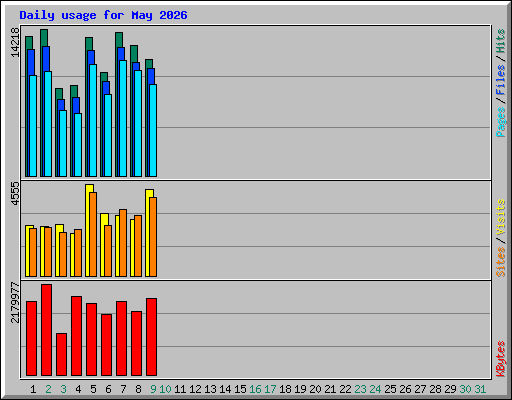Screen dimensions: 512x400
Task: Click the 'Daily usage for May 2026' title
Action: 103,15
